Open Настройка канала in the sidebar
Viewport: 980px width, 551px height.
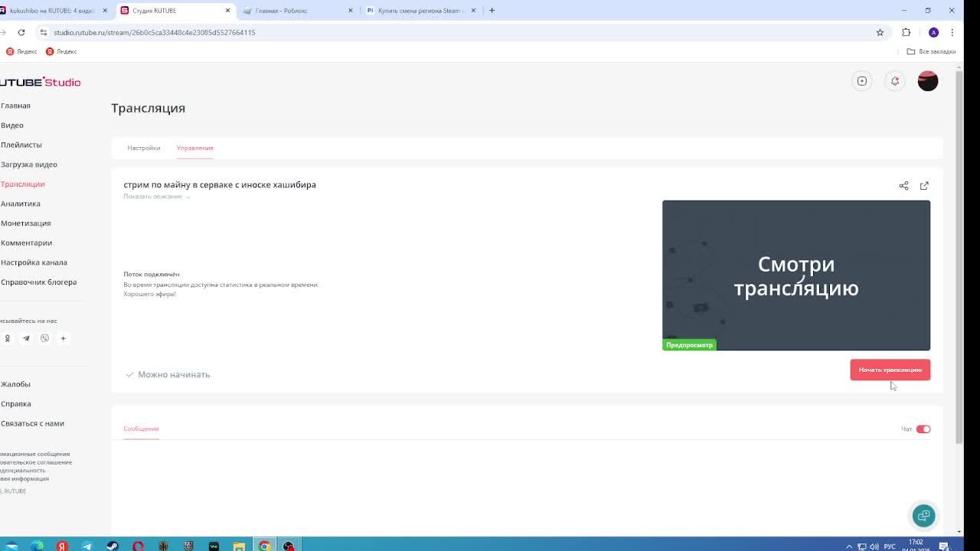click(x=34, y=262)
